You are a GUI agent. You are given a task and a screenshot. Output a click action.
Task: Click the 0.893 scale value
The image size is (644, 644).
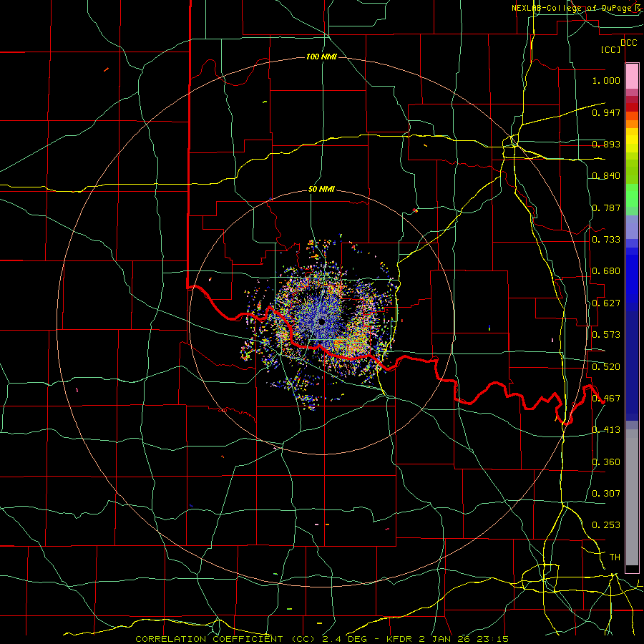[x=606, y=144]
